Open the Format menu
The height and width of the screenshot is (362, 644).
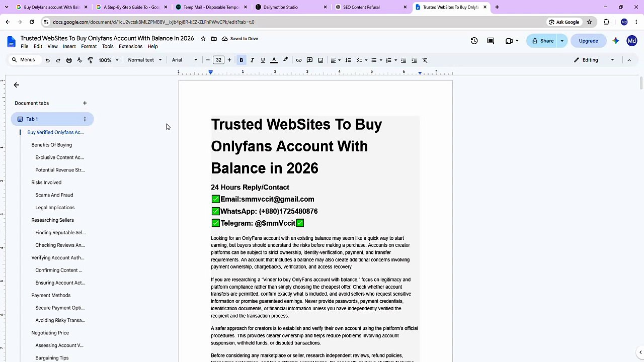(x=89, y=47)
